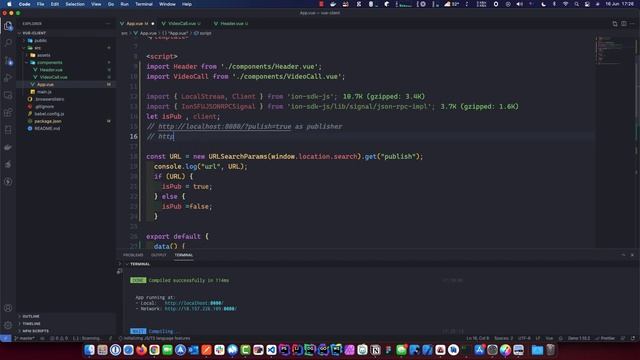This screenshot has width=640, height=360.
Task: Open the Remote Explorer view
Action: point(8,95)
